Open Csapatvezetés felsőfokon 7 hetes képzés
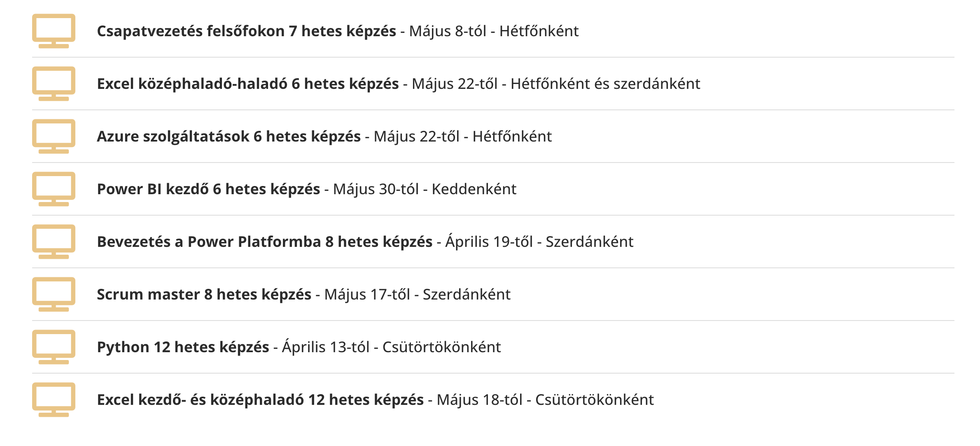980x446 pixels. tap(246, 31)
